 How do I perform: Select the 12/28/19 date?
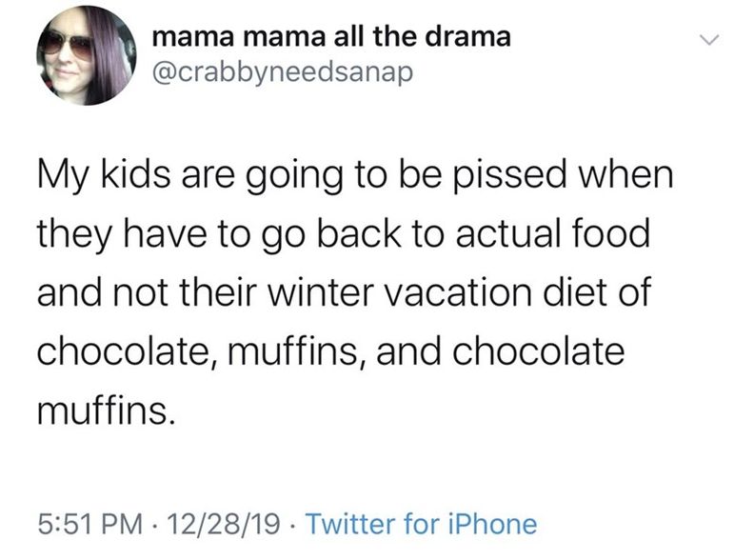(x=224, y=524)
